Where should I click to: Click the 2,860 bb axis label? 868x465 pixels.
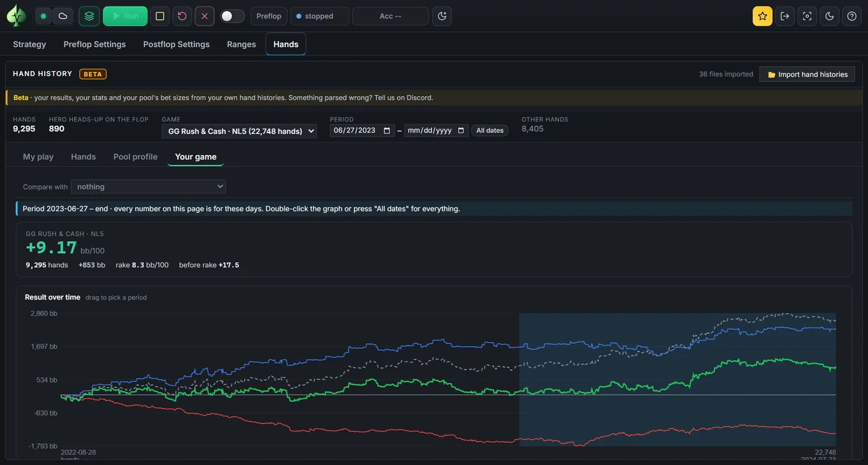pos(44,314)
